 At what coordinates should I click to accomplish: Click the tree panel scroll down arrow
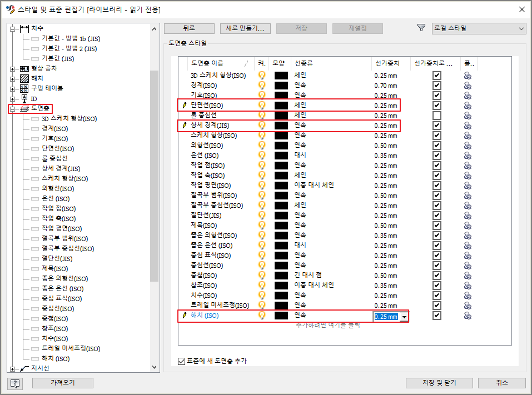(x=155, y=367)
